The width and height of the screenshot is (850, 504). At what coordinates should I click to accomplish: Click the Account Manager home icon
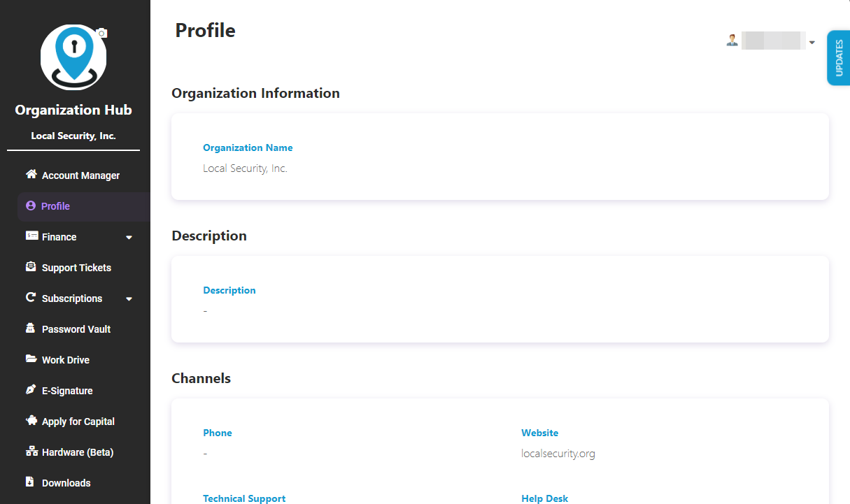coord(31,174)
